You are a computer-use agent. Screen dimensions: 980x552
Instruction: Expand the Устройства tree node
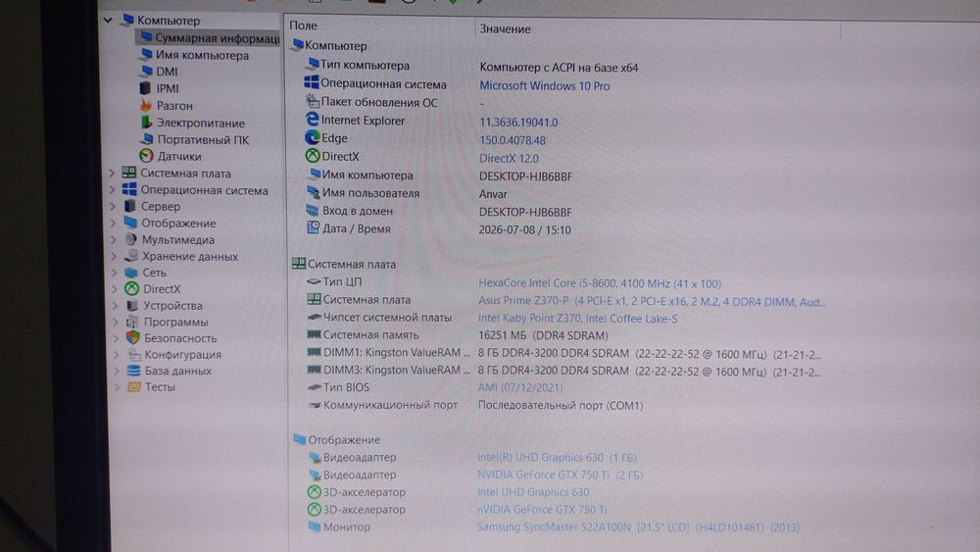[115, 306]
